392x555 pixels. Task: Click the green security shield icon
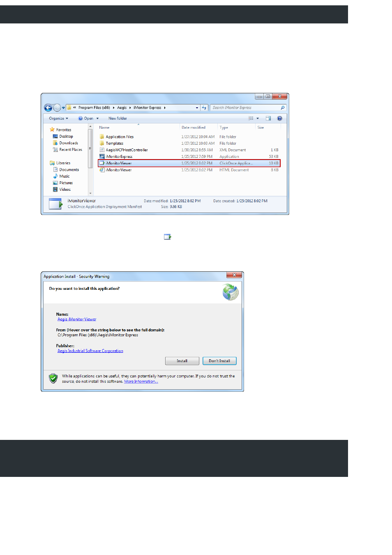click(53, 378)
